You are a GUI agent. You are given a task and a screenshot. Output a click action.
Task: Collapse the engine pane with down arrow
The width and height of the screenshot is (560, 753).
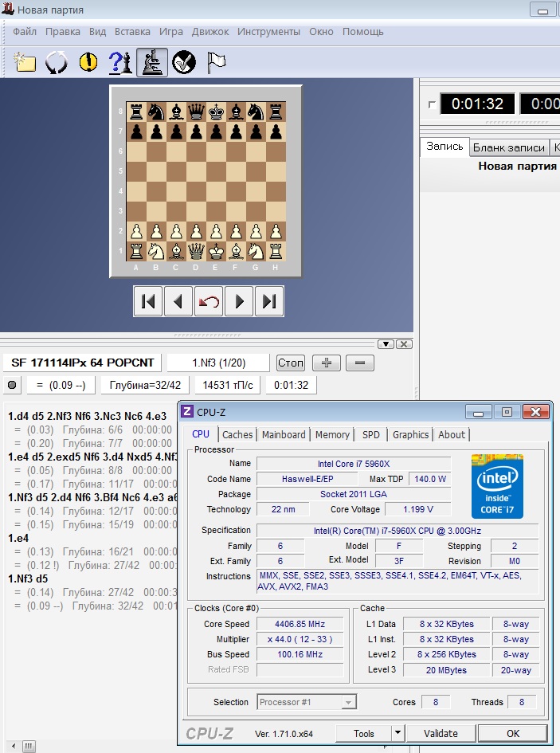tap(386, 344)
